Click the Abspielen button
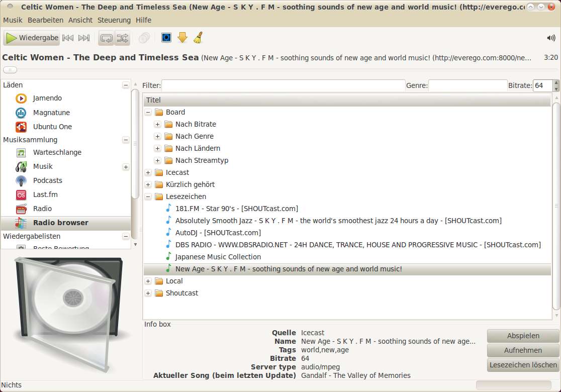The image size is (561, 392). pyautogui.click(x=523, y=336)
